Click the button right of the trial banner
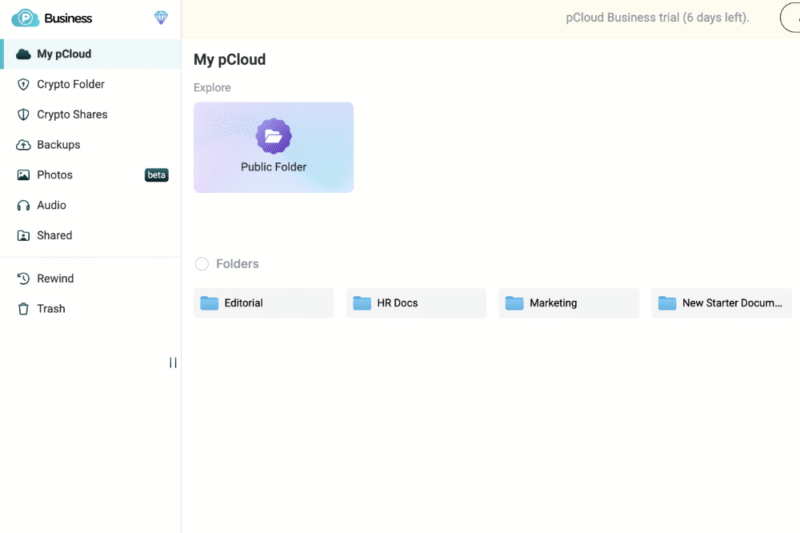The width and height of the screenshot is (800, 533). click(x=790, y=18)
